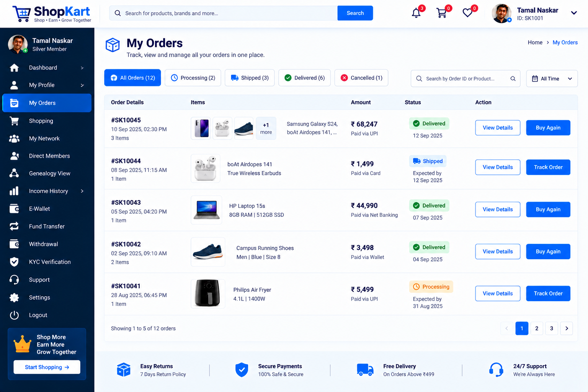
Task: Click the '+1 more' items thumbnail
Action: point(266,129)
